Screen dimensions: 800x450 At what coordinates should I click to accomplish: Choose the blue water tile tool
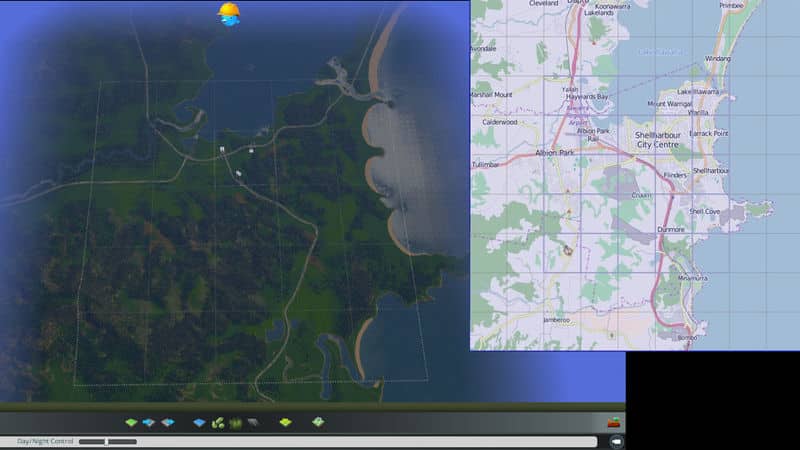coord(199,423)
